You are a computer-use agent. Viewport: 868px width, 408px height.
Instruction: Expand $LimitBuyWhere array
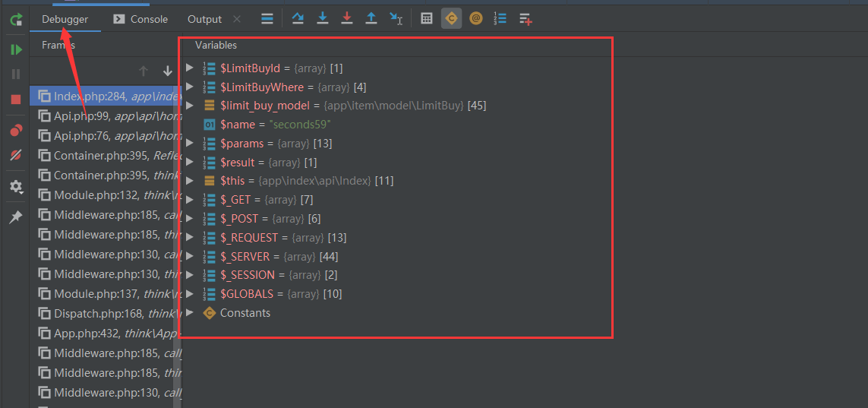[190, 87]
